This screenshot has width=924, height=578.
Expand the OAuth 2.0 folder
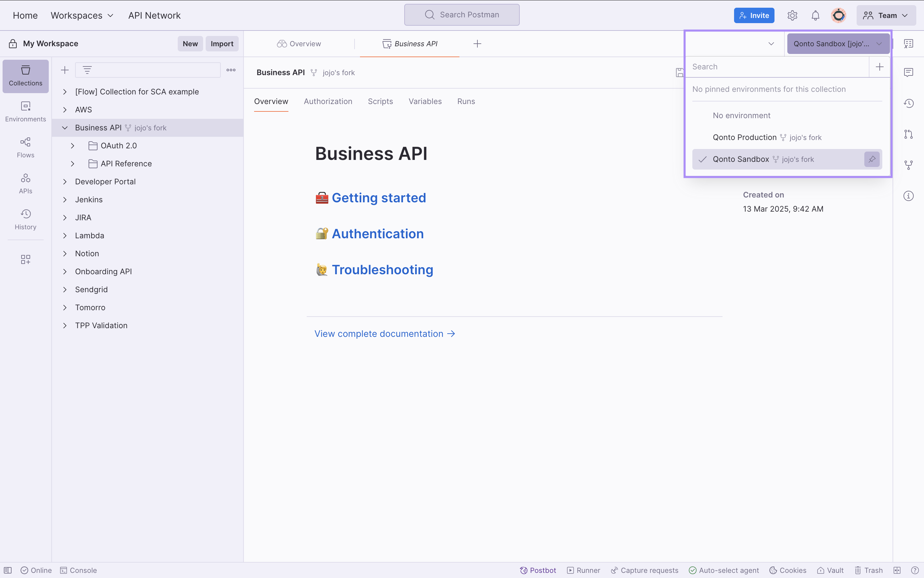[73, 146]
